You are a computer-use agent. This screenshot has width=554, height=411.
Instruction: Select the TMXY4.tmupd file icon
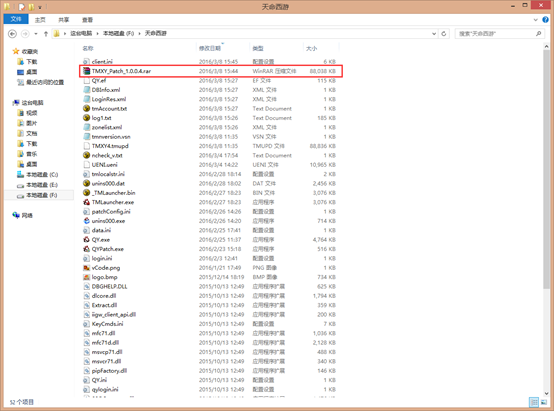(x=87, y=146)
